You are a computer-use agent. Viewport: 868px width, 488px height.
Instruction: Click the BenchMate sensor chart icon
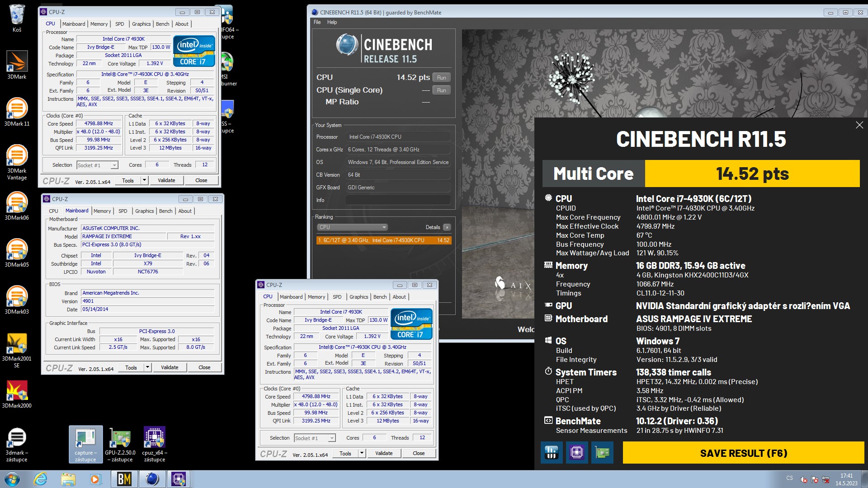[x=552, y=452]
